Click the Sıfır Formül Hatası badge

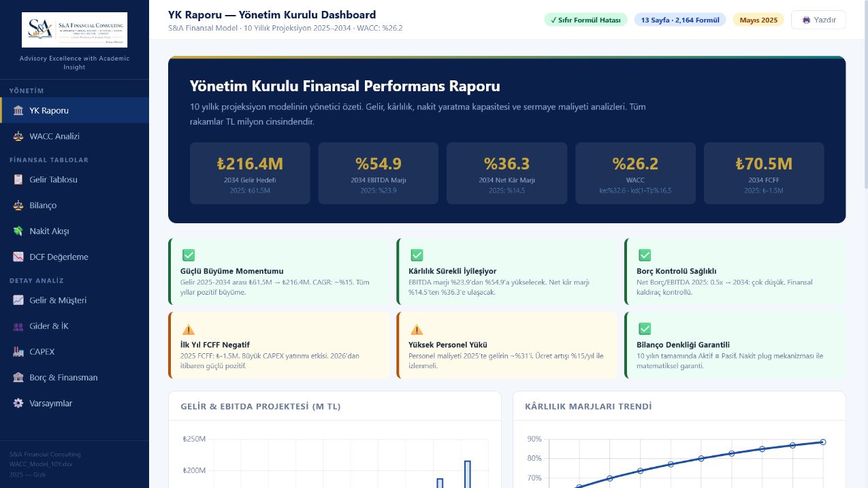click(585, 20)
